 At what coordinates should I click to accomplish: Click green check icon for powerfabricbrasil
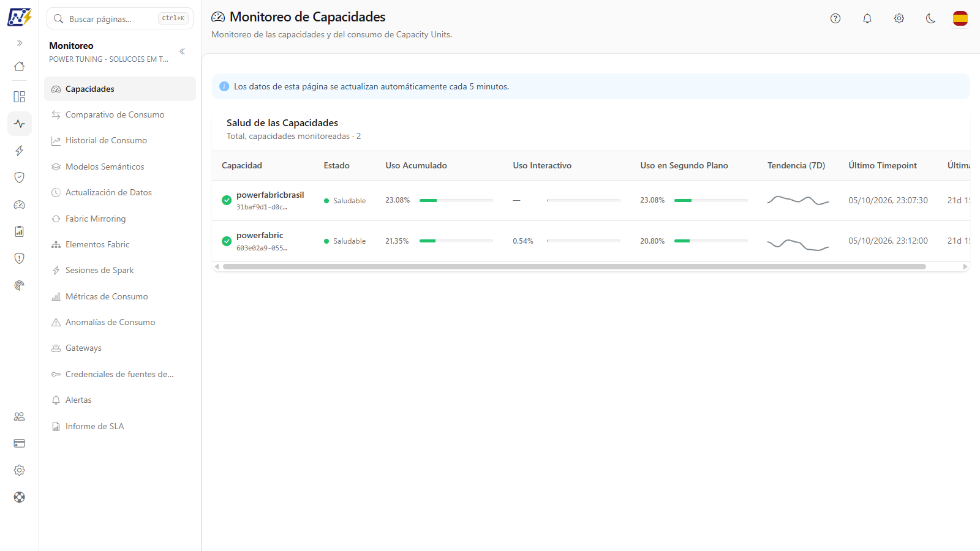coord(227,200)
